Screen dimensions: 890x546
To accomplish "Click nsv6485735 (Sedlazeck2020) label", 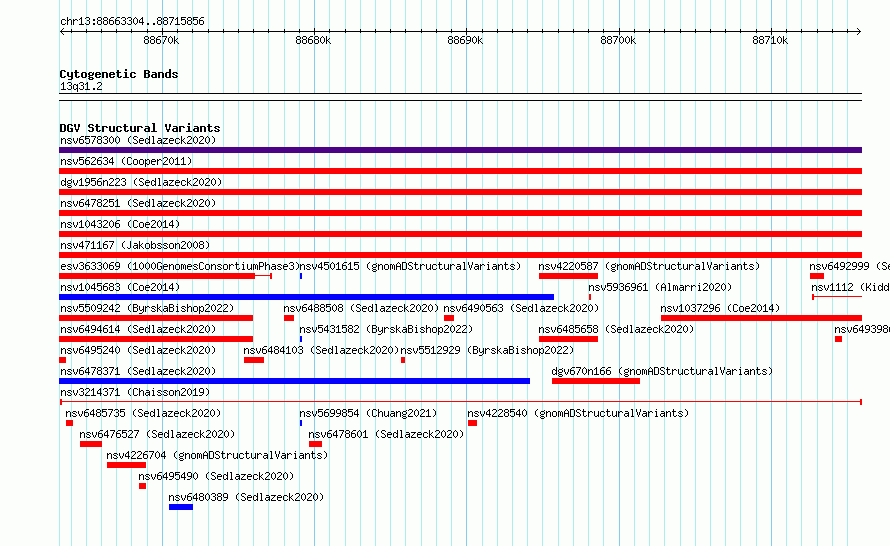I will [x=143, y=413].
